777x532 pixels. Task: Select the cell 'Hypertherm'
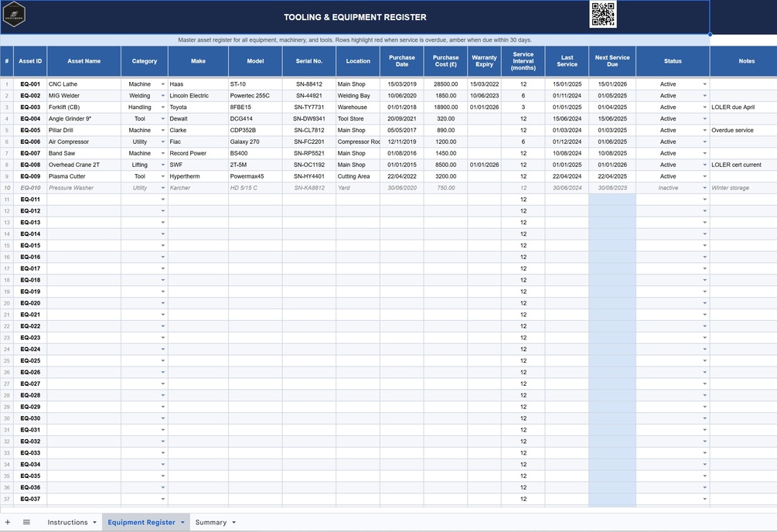coord(198,176)
